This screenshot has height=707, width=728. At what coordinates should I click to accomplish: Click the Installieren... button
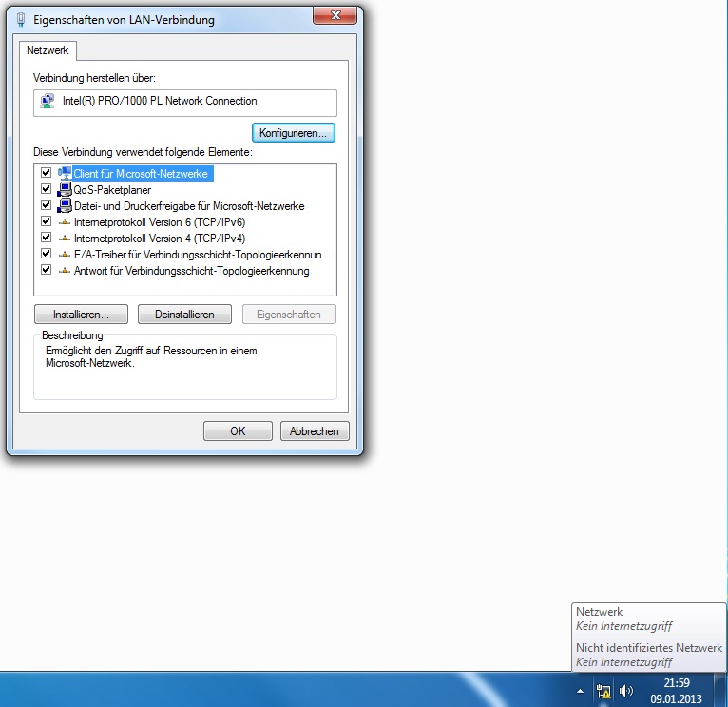[x=81, y=315]
